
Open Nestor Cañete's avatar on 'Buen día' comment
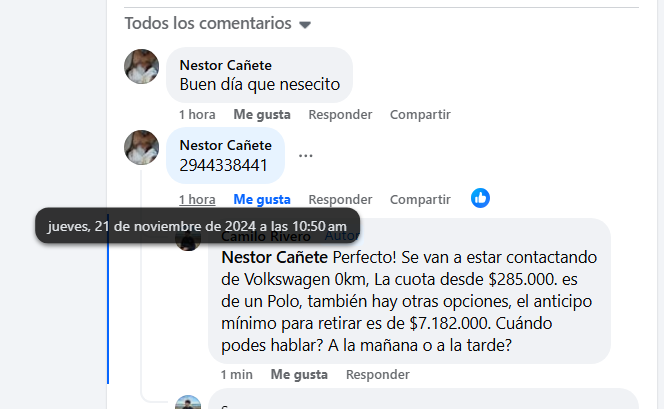point(141,67)
